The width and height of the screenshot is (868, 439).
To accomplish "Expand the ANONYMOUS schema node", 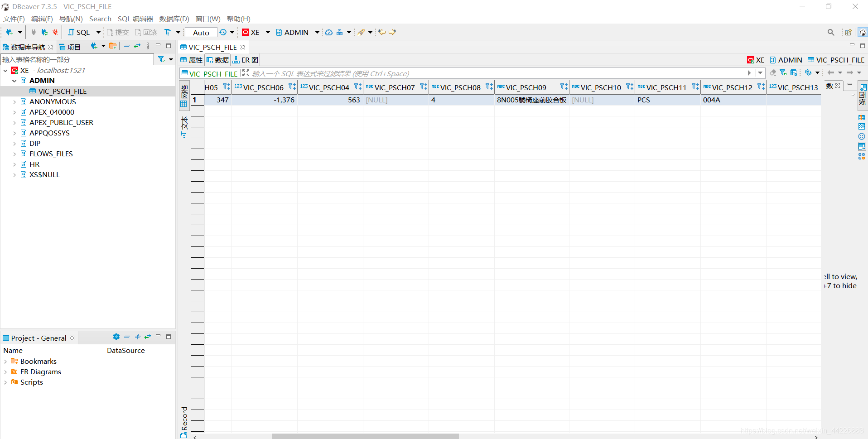I will (15, 101).
